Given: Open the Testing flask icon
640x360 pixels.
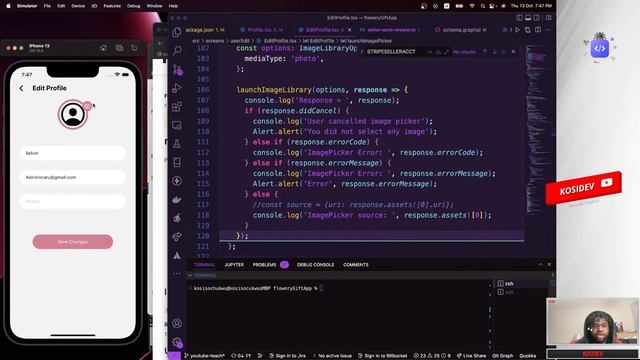Looking at the screenshot, I should click(x=177, y=144).
